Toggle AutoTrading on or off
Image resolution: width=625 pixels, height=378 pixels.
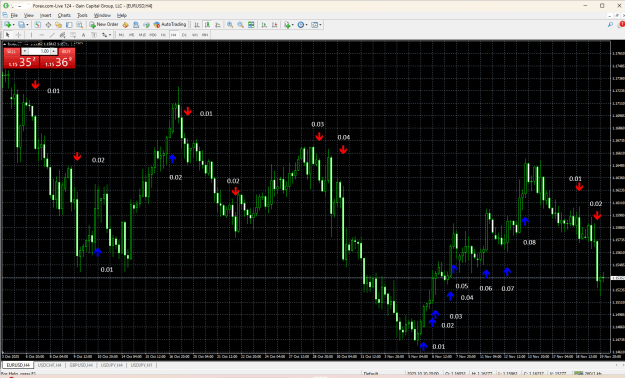170,25
